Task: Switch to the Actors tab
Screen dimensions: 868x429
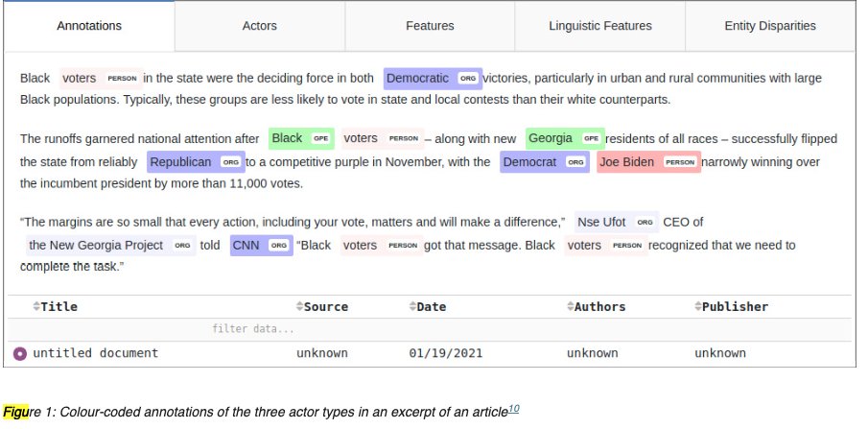Action: pyautogui.click(x=260, y=26)
